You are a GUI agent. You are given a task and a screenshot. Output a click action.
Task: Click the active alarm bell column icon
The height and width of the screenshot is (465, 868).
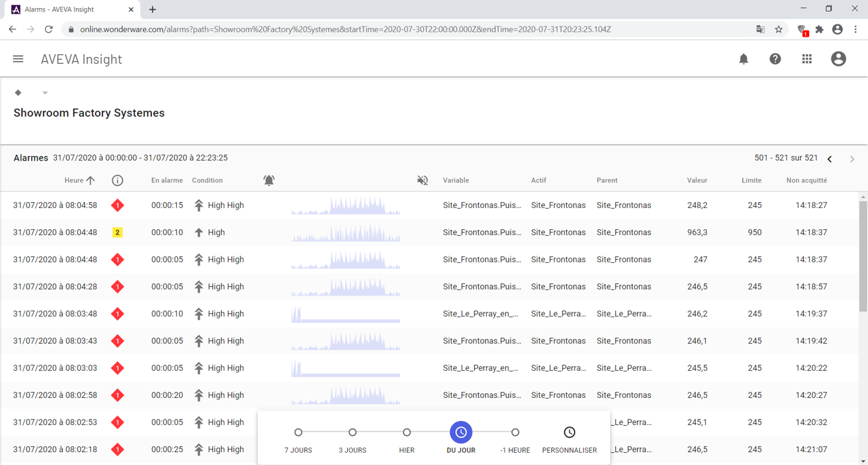(x=269, y=180)
